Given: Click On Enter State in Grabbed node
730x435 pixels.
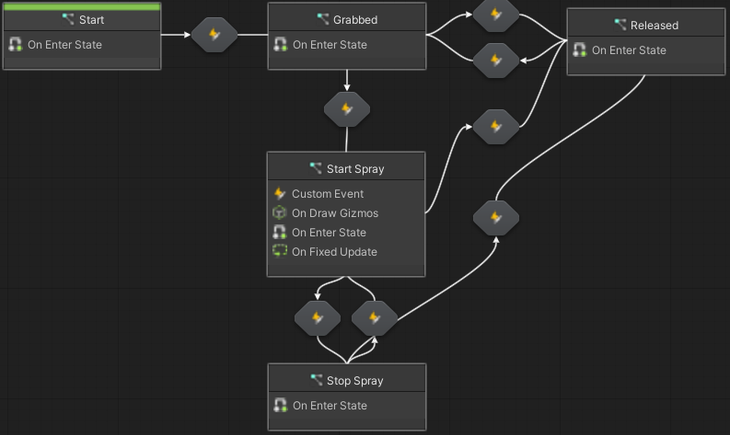Looking at the screenshot, I should click(329, 44).
